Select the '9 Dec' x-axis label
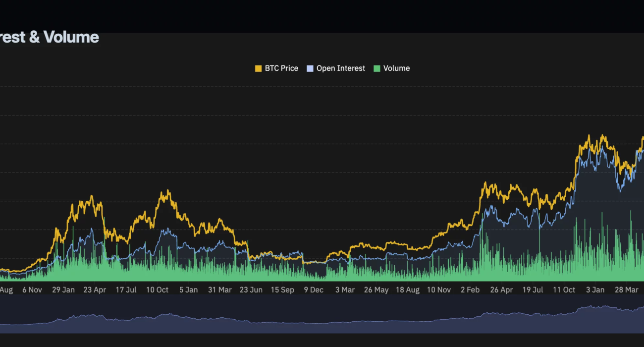Screen dimensions: 644x347 click(x=313, y=290)
